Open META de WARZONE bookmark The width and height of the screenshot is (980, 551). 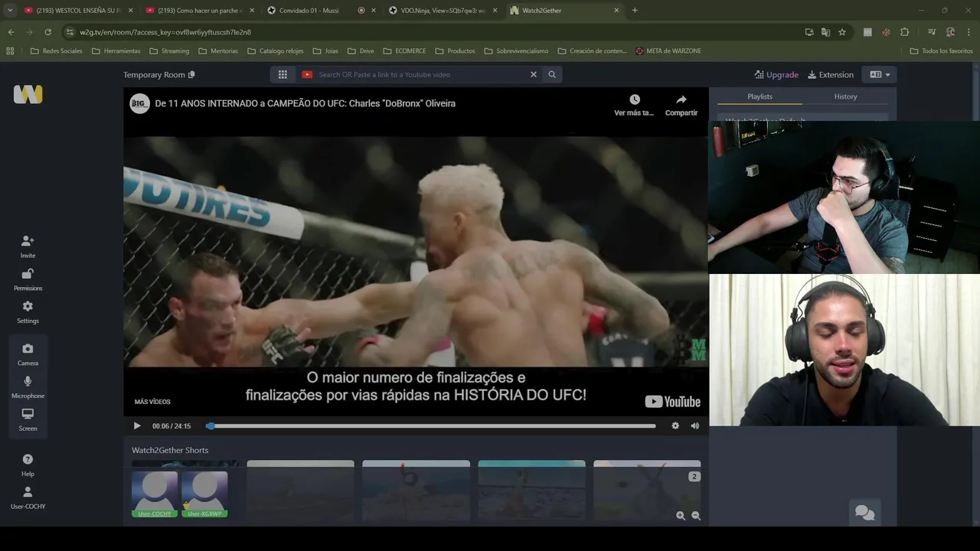[x=668, y=51]
